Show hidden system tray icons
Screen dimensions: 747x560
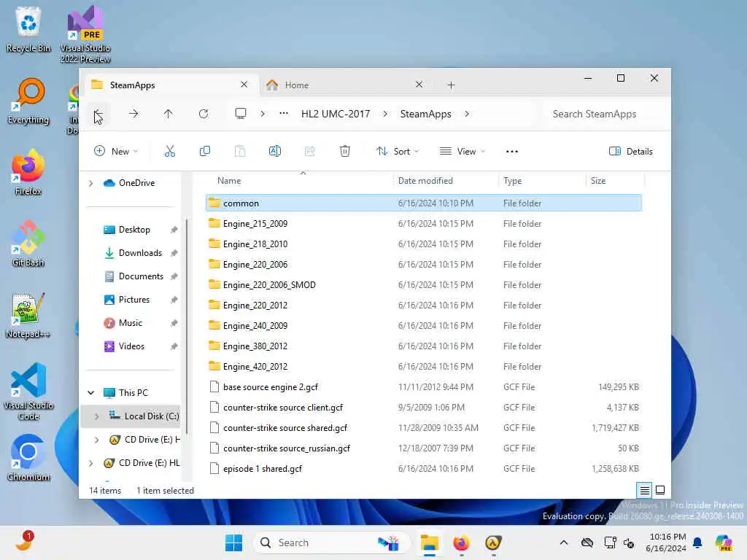coord(564,542)
